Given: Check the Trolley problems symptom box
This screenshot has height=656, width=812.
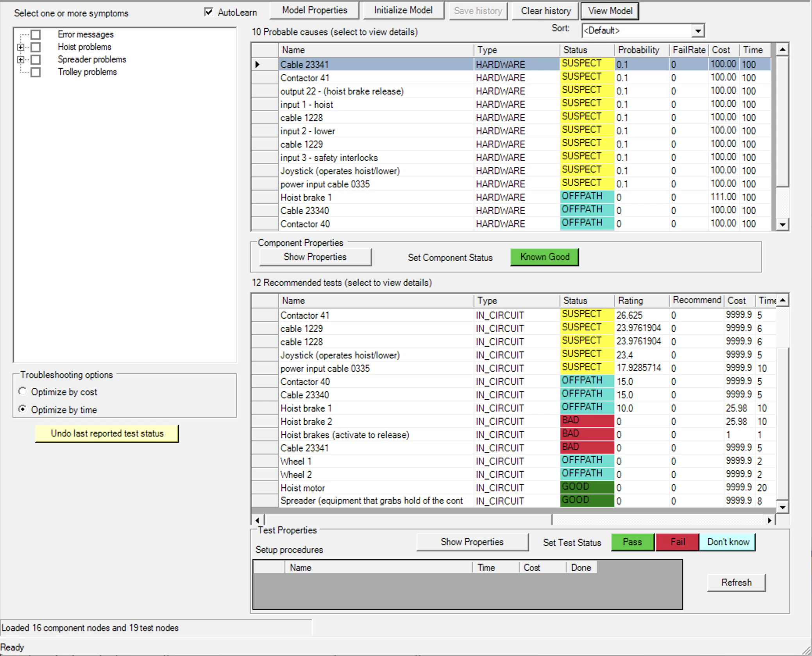Looking at the screenshot, I should click(36, 72).
